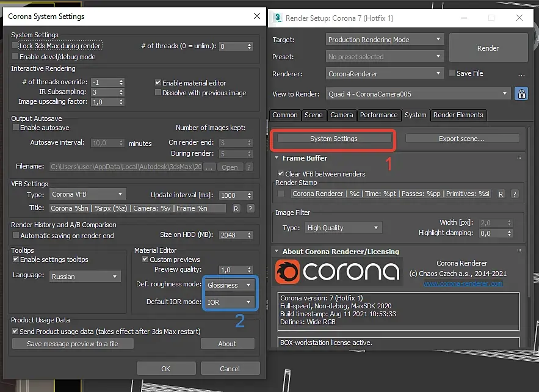Image resolution: width=539 pixels, height=392 pixels.
Task: Click the Preview quality value field
Action: [x=233, y=270]
